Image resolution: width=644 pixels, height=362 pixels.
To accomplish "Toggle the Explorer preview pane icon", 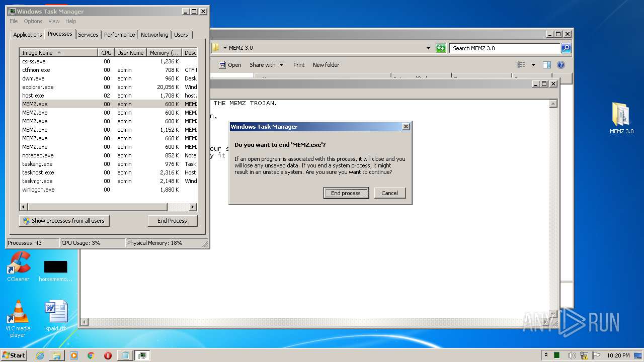I will (x=547, y=65).
